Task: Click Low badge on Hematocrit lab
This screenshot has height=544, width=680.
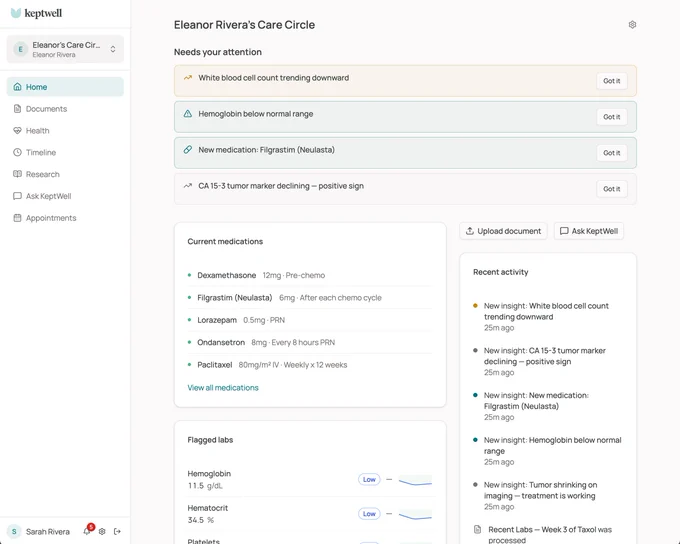Action: 369,514
